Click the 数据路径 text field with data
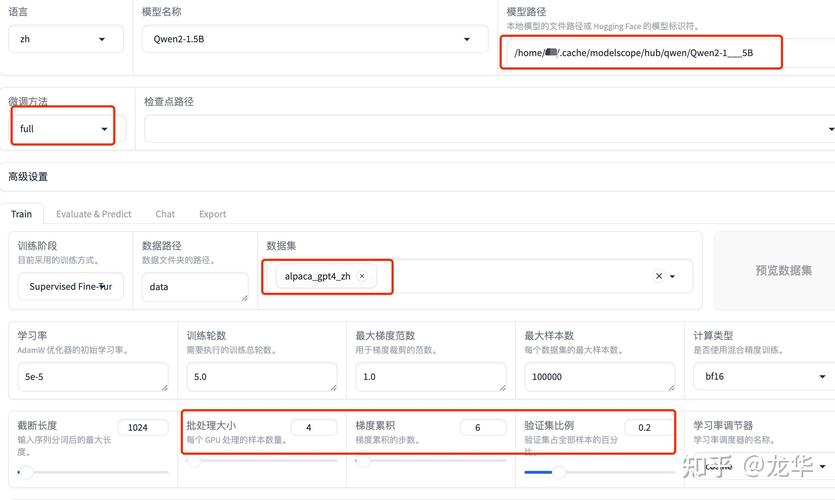Viewport: 835px width, 500px height. click(x=195, y=286)
